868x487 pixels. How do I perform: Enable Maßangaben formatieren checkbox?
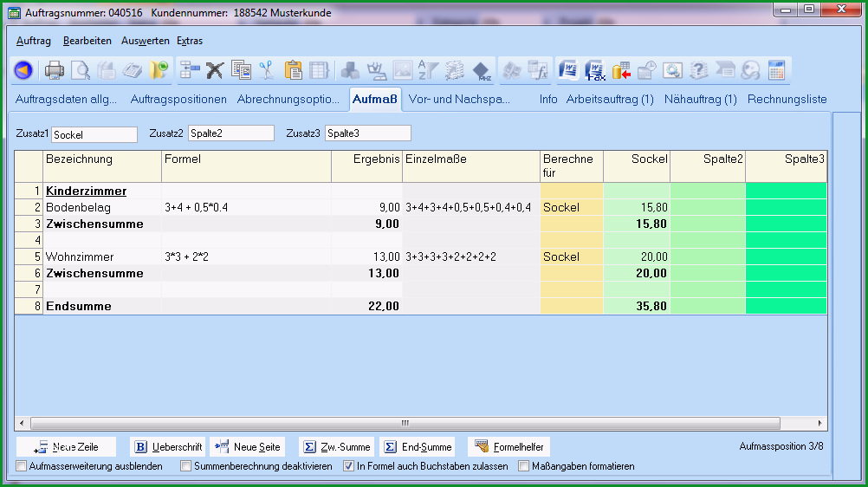(x=523, y=466)
